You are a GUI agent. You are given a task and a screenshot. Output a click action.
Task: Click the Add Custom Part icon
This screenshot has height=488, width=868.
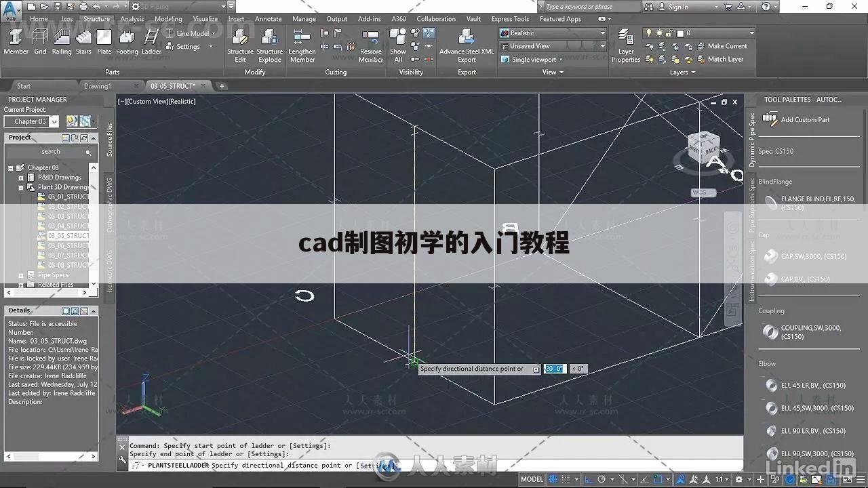(x=770, y=119)
